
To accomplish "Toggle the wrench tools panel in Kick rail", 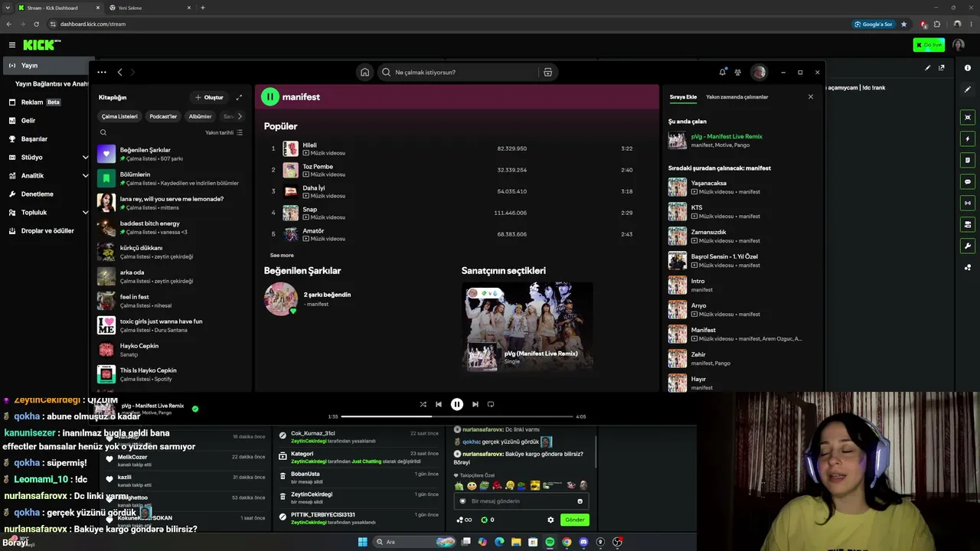I will pos(968,246).
